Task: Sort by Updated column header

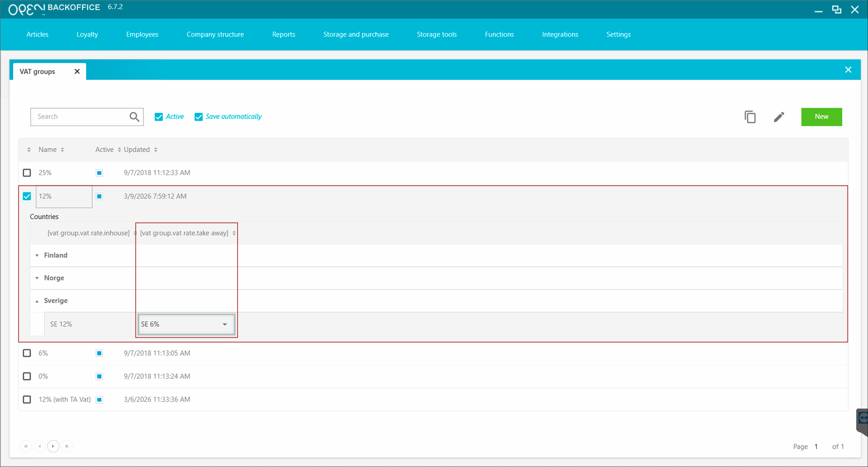Action: 137,150
